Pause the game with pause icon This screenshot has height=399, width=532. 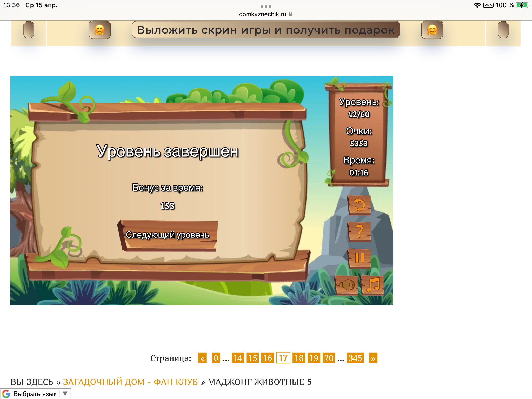click(x=359, y=258)
